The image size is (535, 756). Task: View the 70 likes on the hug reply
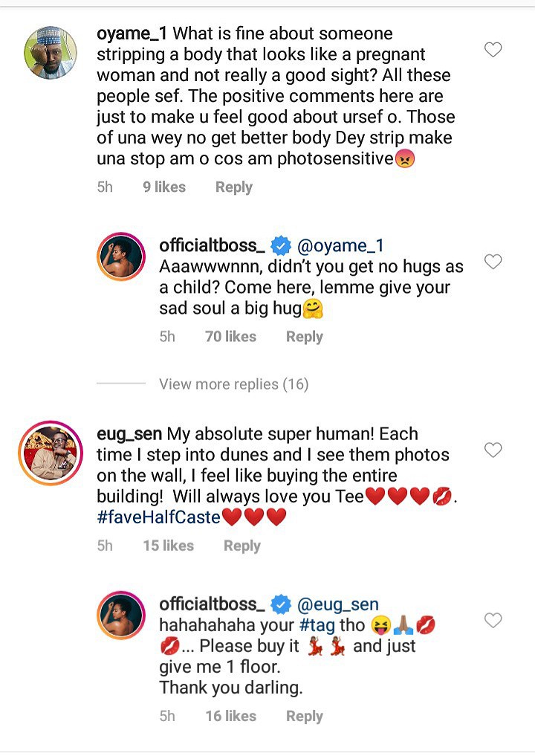(230, 337)
